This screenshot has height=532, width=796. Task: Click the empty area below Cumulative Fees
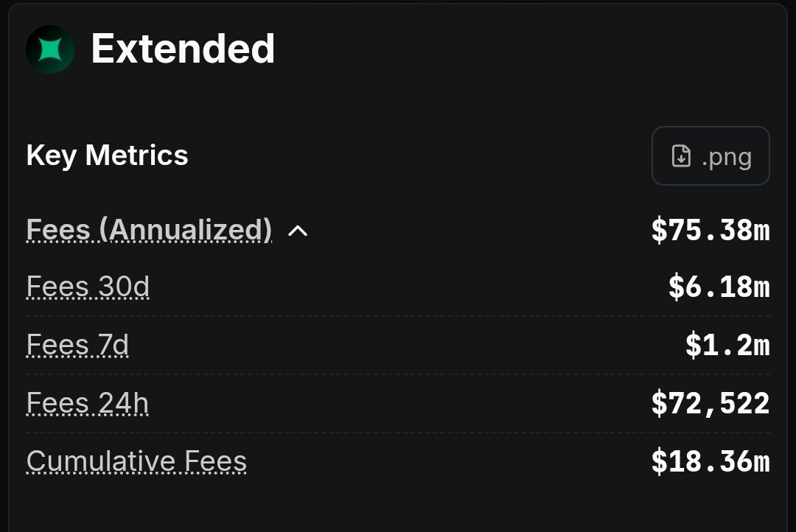coord(398,505)
